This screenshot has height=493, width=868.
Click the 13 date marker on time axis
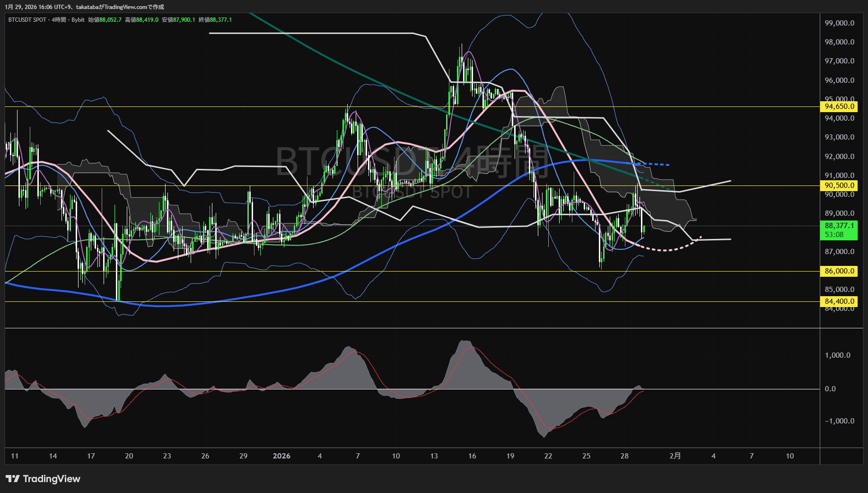[x=434, y=456]
